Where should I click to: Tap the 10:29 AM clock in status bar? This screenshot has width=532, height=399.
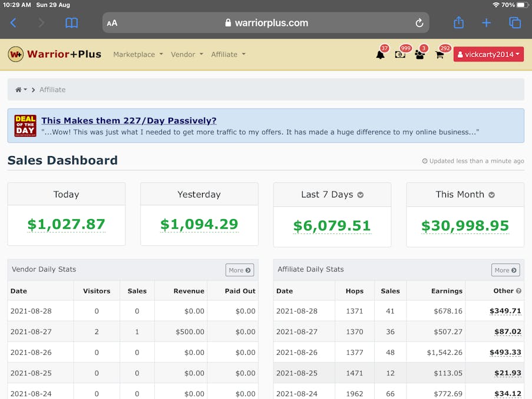(16, 5)
